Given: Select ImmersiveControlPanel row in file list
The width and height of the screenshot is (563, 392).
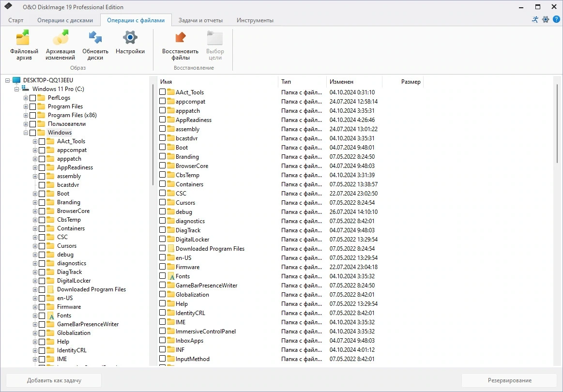Looking at the screenshot, I should (x=206, y=332).
